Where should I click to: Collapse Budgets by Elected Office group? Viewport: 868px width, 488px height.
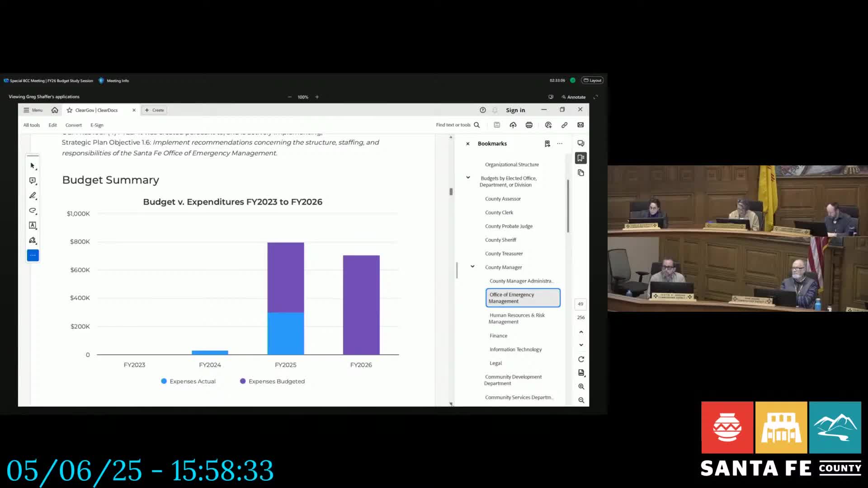(468, 178)
